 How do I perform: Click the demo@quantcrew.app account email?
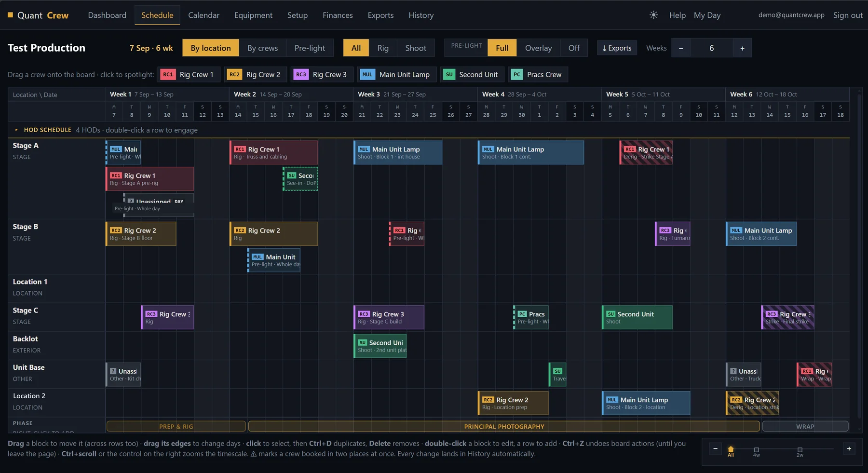791,15
